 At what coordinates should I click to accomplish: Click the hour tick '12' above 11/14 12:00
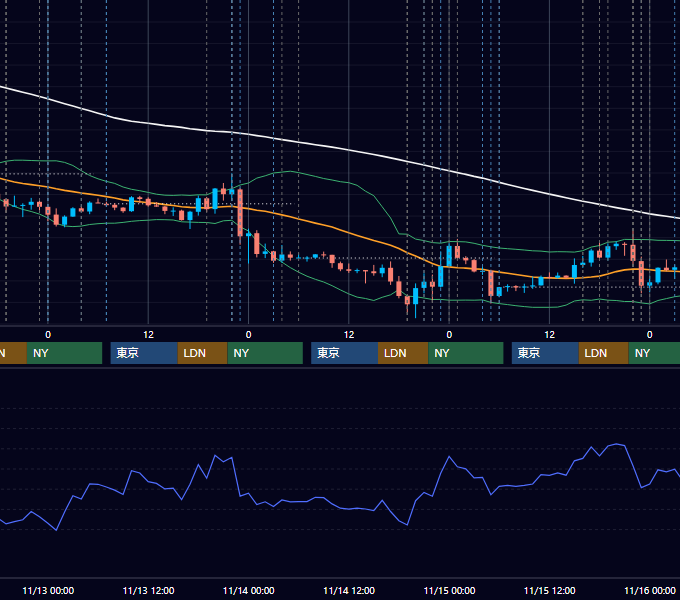click(x=349, y=335)
